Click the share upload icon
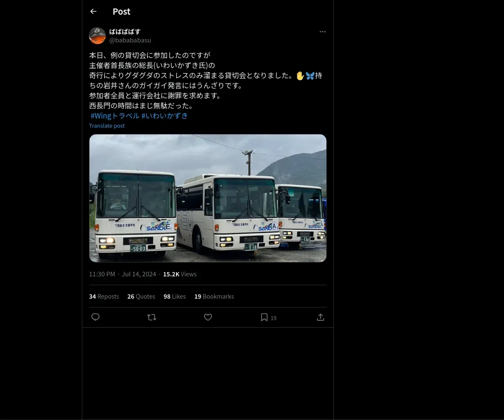The width and height of the screenshot is (504, 420). click(320, 317)
